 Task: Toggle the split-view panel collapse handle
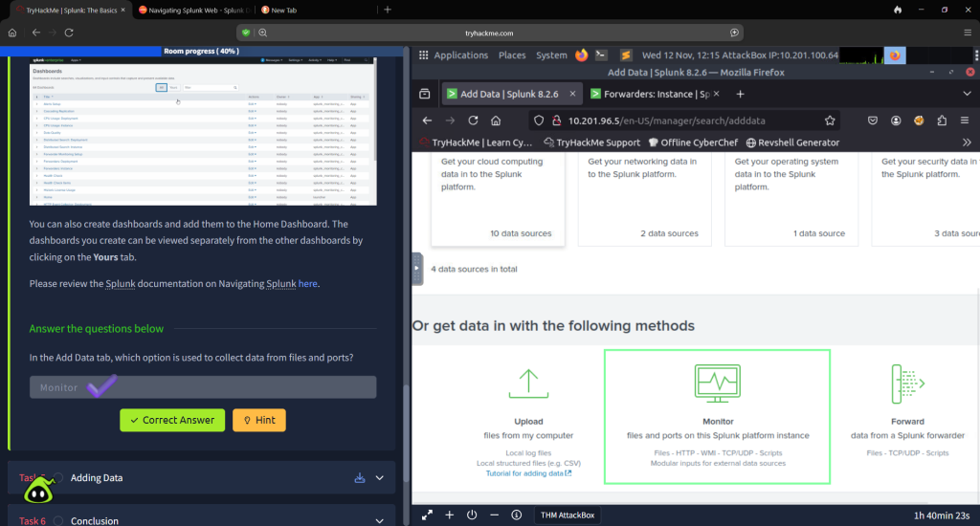417,269
